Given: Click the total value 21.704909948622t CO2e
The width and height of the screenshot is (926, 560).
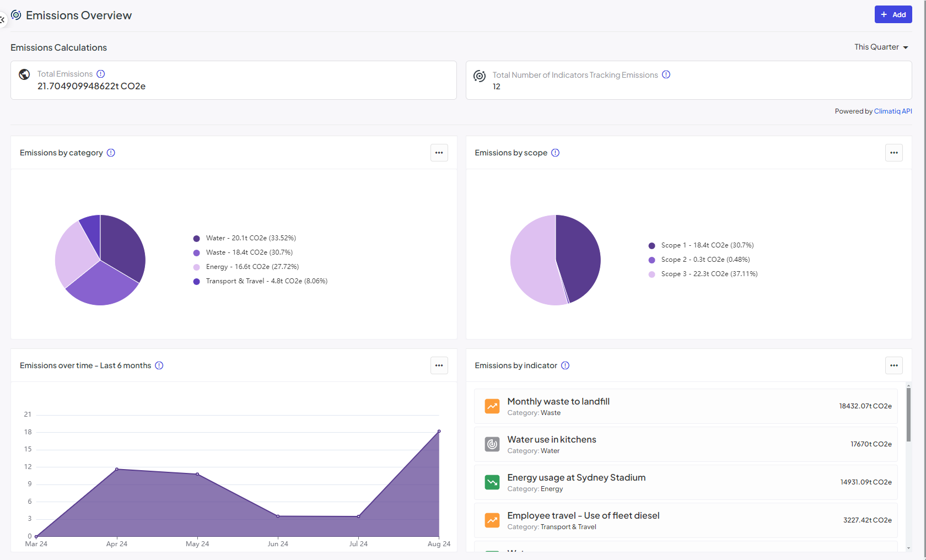Looking at the screenshot, I should 91,86.
